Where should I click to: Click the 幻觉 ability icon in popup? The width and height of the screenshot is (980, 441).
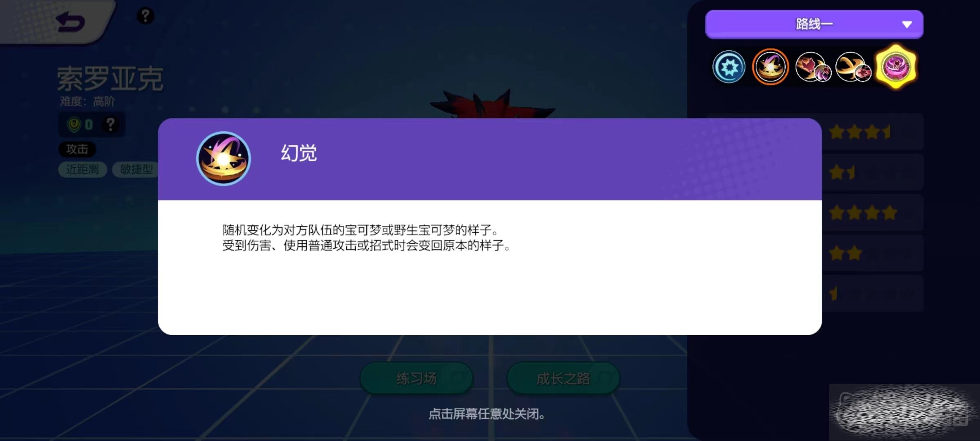223,158
